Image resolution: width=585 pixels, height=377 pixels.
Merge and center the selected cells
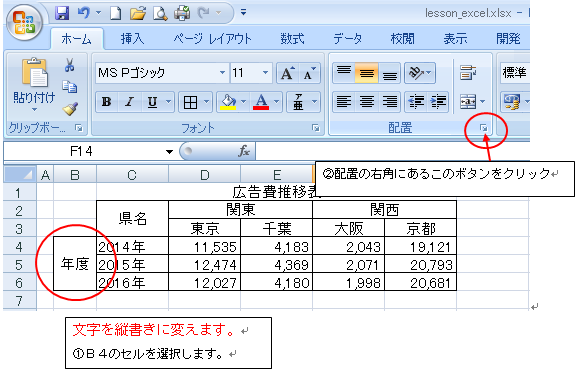coord(468,102)
